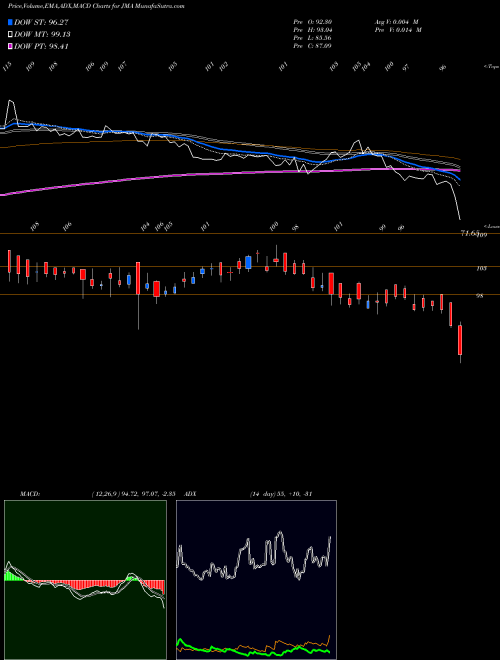Click the 71.65 price label
Image resolution: width=500 pixels, height=660 pixels.
tap(469, 233)
